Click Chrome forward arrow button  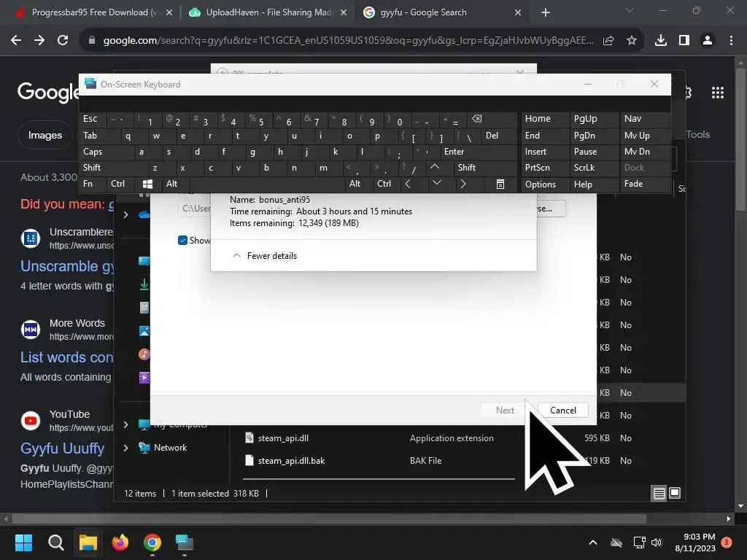[x=39, y=41]
